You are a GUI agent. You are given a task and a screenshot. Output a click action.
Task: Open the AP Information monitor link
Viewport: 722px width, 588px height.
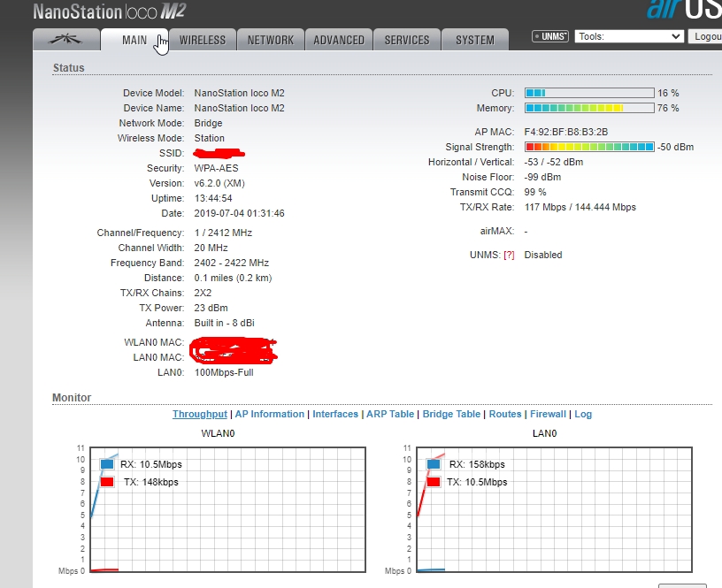270,414
